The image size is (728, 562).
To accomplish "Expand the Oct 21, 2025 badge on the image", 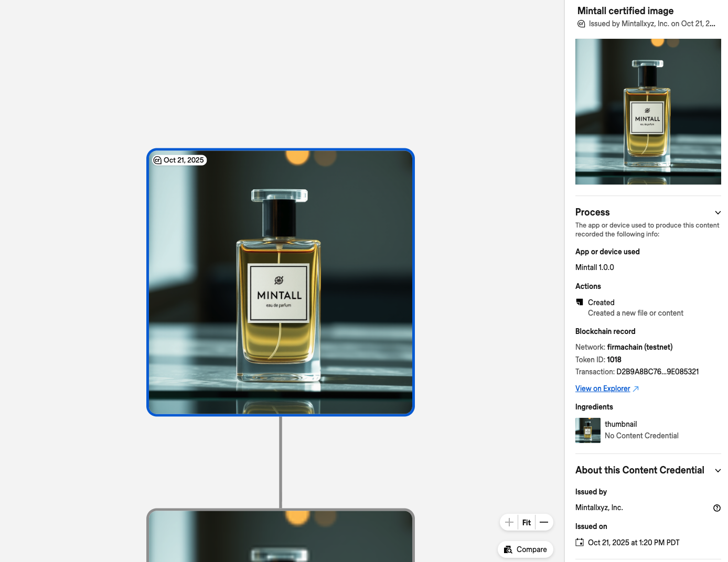I will coord(179,160).
